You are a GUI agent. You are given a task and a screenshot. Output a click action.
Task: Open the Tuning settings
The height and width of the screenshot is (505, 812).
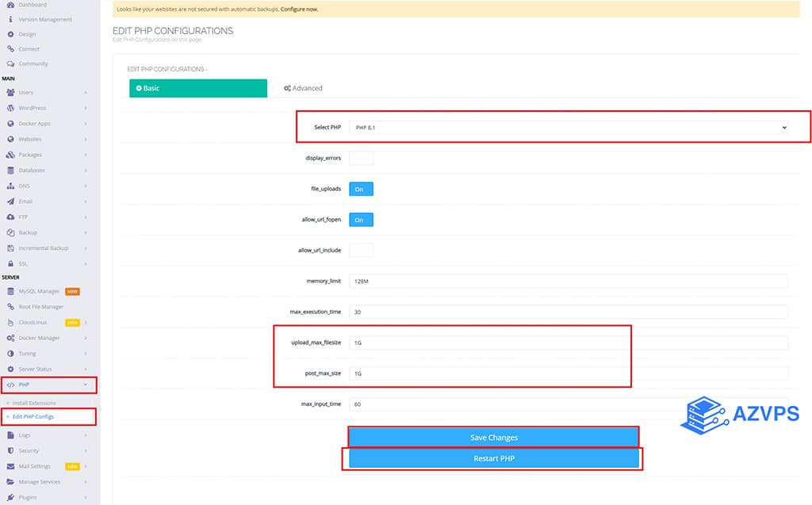[x=28, y=354]
